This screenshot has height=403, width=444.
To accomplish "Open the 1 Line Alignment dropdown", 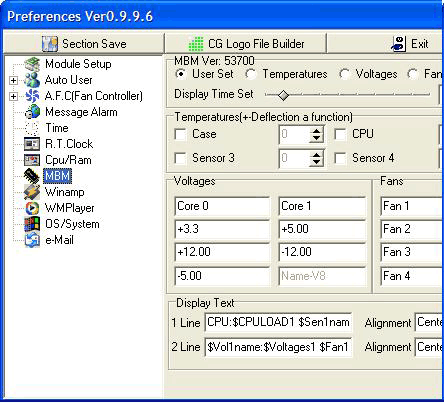I will [x=429, y=322].
